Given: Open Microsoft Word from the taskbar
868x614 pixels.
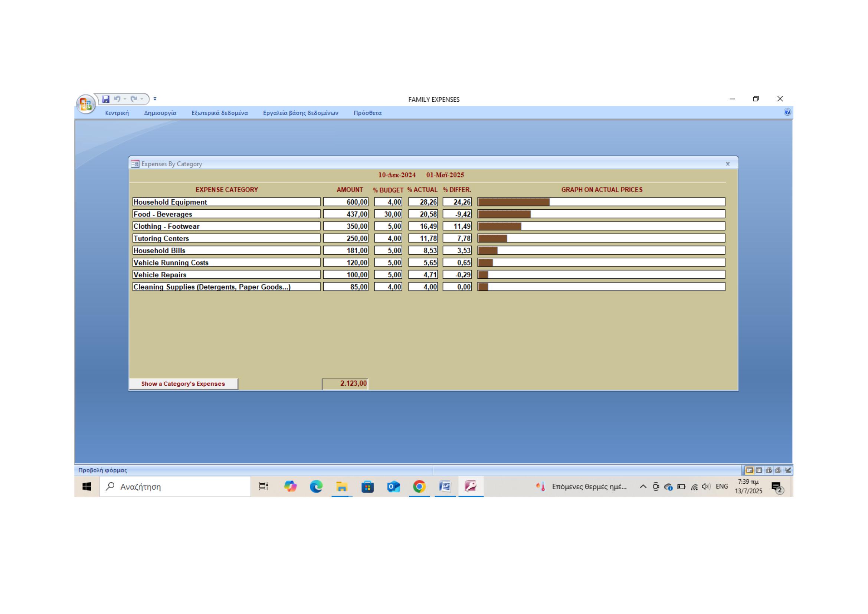Looking at the screenshot, I should [445, 486].
